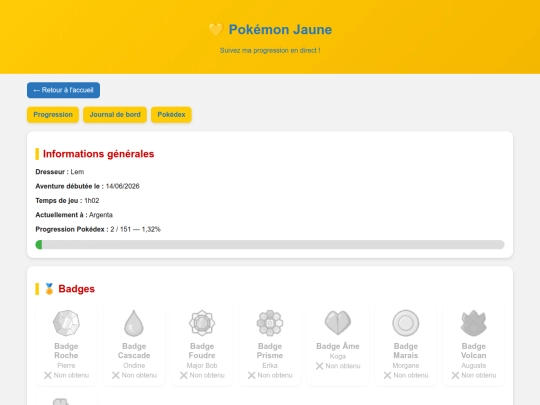540x405 pixels.
Task: Click the Badge Prisme label
Action: tap(270, 351)
